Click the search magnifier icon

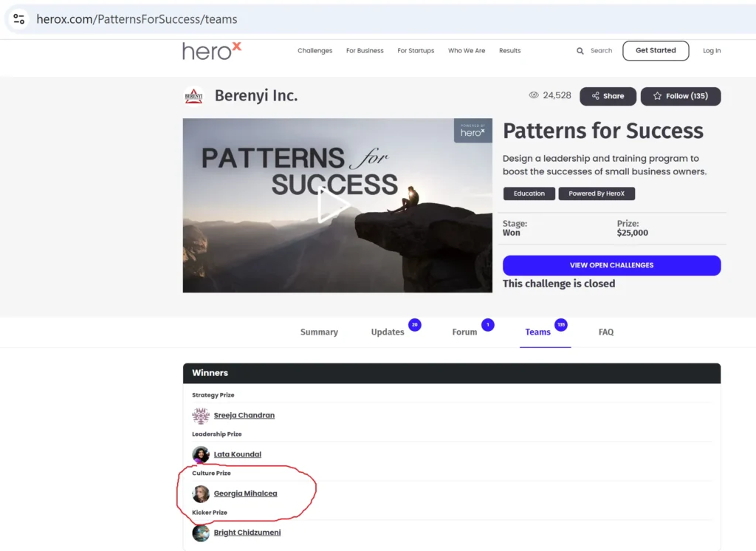[x=580, y=51]
